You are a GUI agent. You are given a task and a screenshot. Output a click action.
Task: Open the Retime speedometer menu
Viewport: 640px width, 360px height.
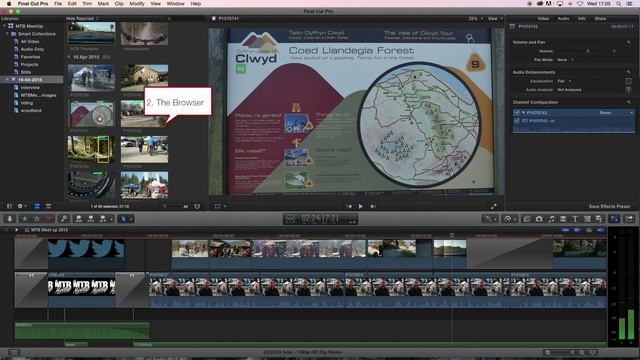(x=509, y=219)
